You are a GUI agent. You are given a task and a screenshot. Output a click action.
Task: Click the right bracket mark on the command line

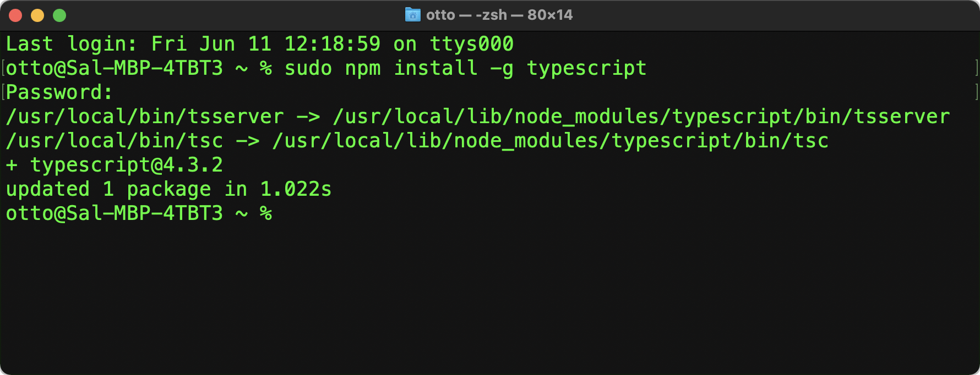point(976,68)
